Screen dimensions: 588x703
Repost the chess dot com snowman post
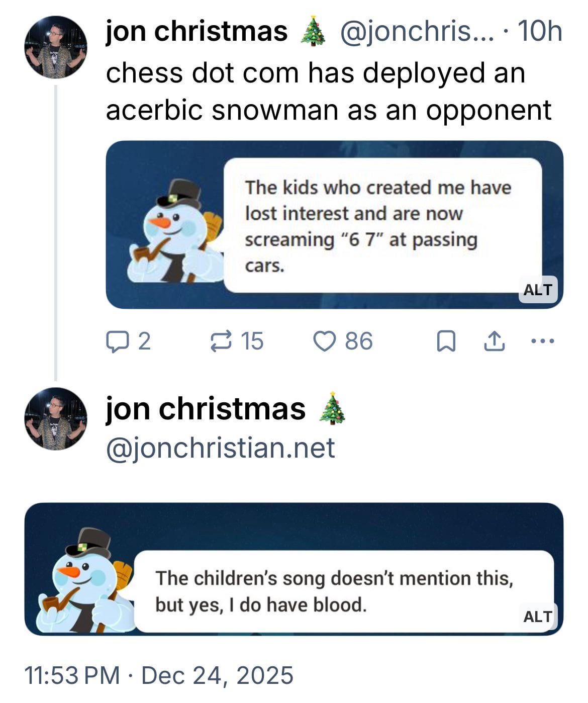click(221, 341)
